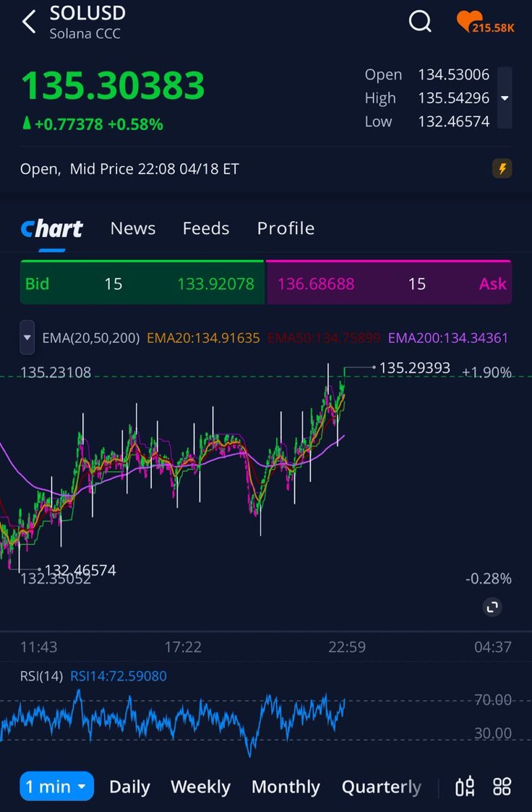The width and height of the screenshot is (532, 812).
Task: Tap the 135.30383 current price
Action: point(113,85)
